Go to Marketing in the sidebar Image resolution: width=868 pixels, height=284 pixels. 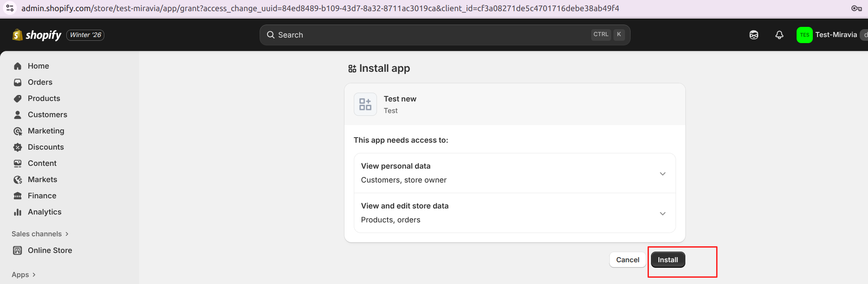pos(46,131)
